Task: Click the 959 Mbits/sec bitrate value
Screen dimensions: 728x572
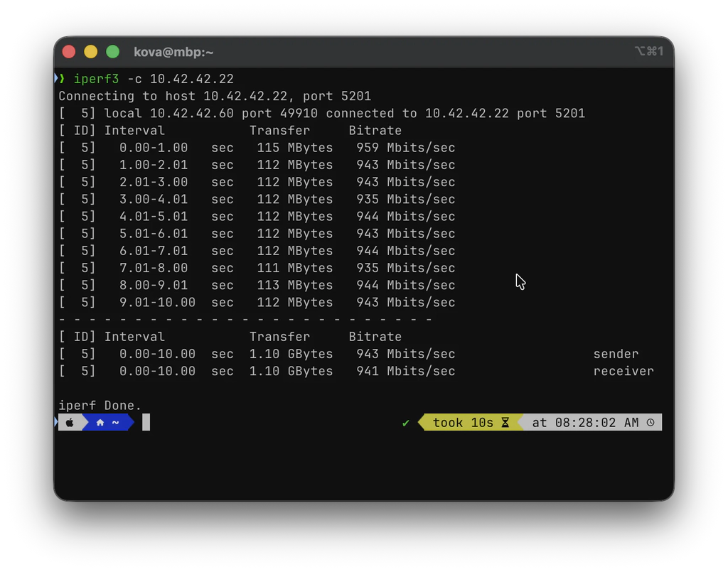Action: click(406, 148)
